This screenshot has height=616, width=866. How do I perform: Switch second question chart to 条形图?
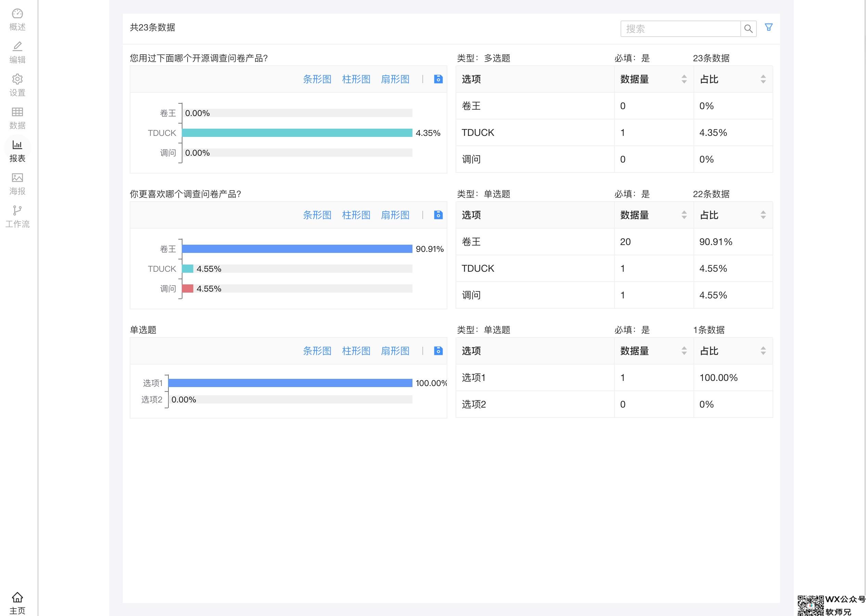click(317, 215)
